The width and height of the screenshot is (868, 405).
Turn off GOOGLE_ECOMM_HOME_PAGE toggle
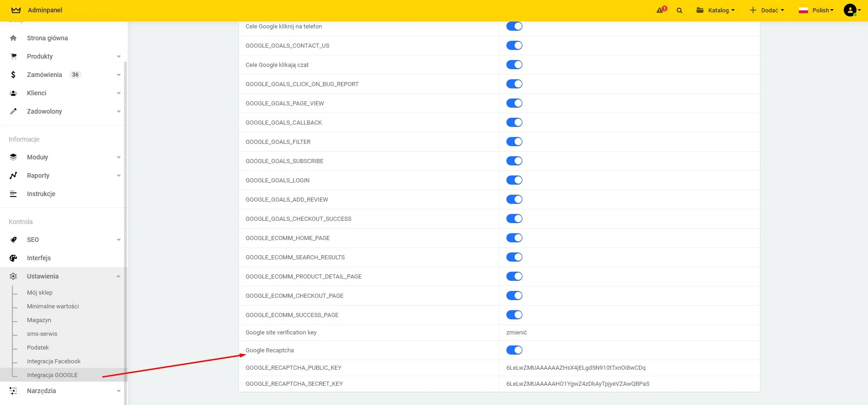514,238
